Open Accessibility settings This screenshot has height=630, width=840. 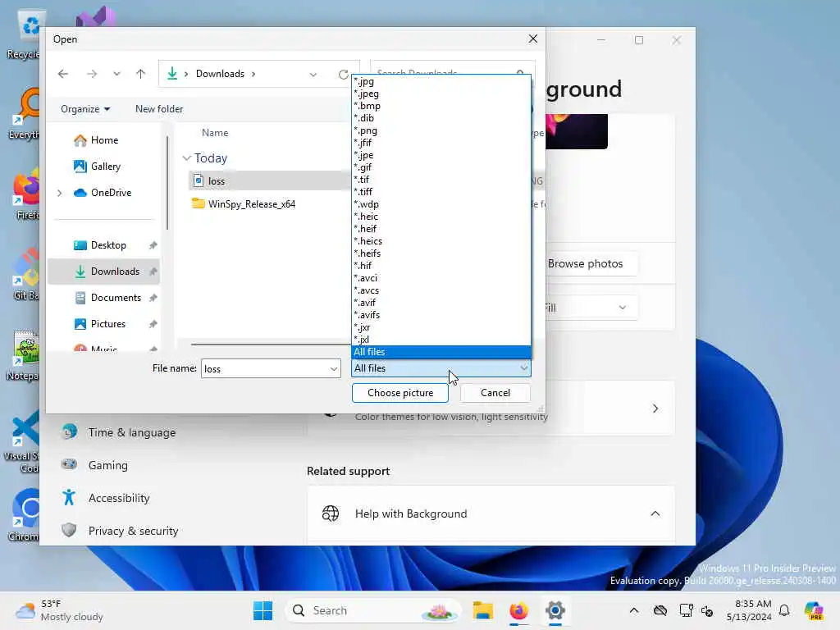[x=119, y=499]
